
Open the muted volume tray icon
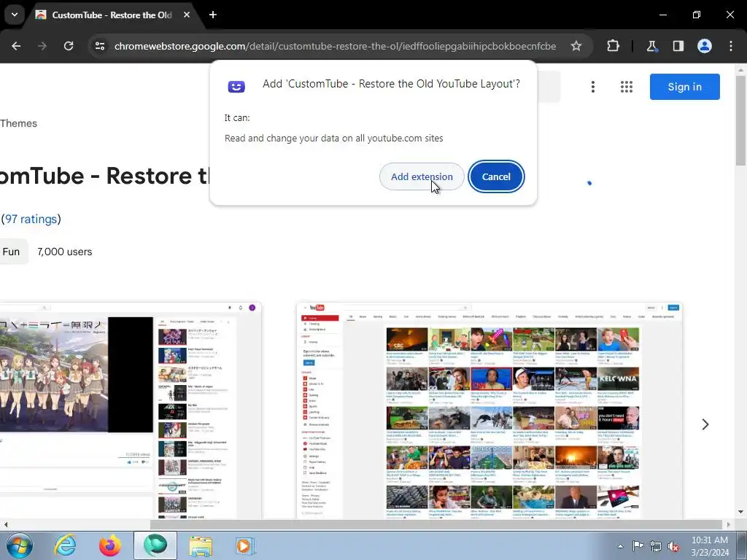tap(673, 546)
